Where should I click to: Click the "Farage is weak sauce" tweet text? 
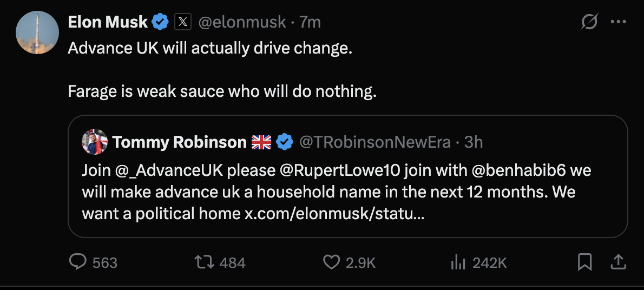[222, 91]
